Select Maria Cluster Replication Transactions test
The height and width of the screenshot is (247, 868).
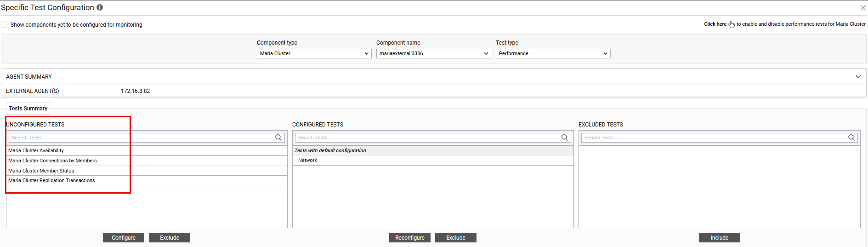(x=51, y=180)
